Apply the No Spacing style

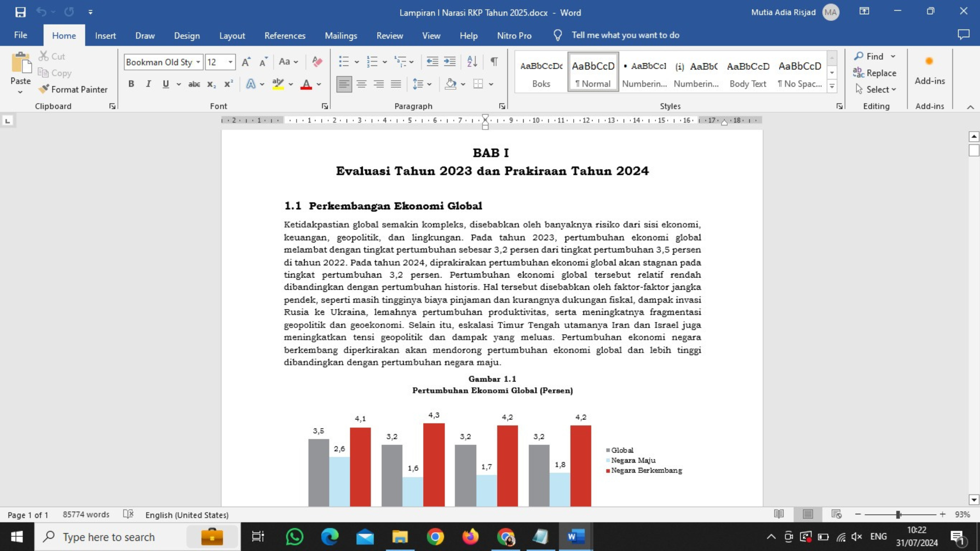pos(799,72)
